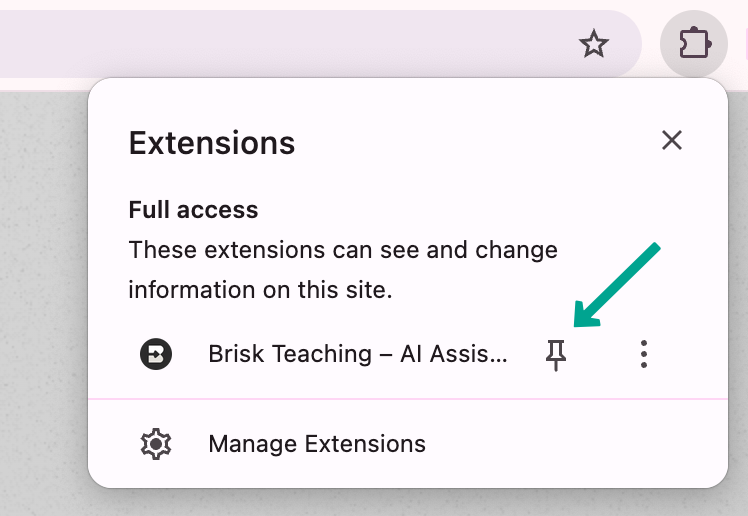Click the gray page area left of popup
The image size is (748, 516).
tap(42, 300)
